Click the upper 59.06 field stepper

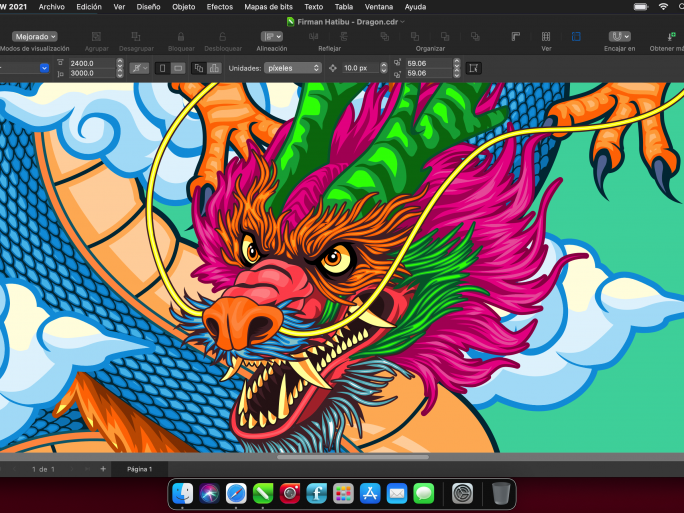point(456,63)
